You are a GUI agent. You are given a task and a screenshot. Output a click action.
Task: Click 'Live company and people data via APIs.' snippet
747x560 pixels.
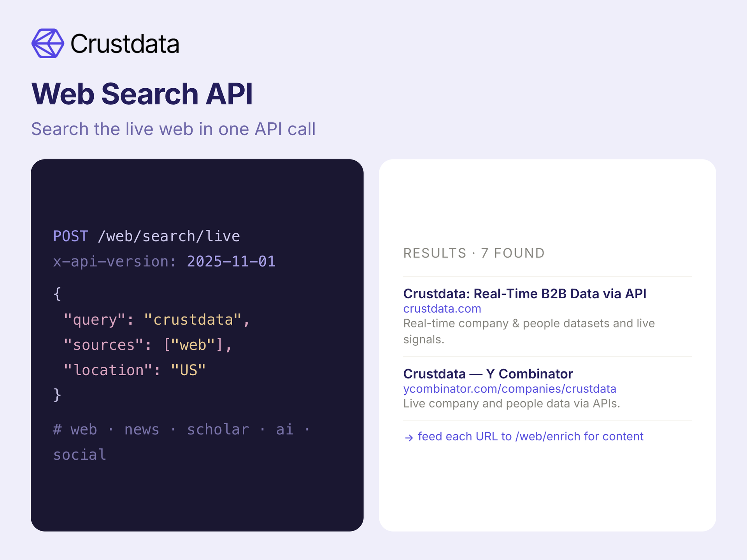click(x=512, y=404)
